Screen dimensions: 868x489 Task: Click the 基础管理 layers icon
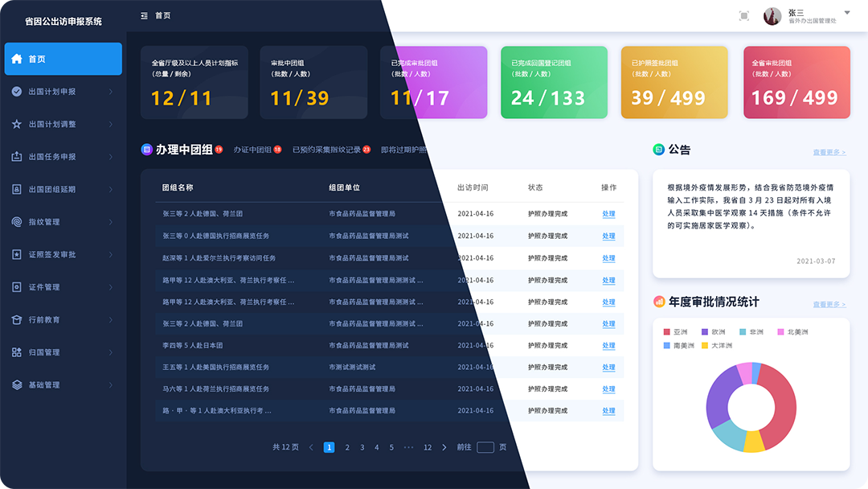click(17, 384)
